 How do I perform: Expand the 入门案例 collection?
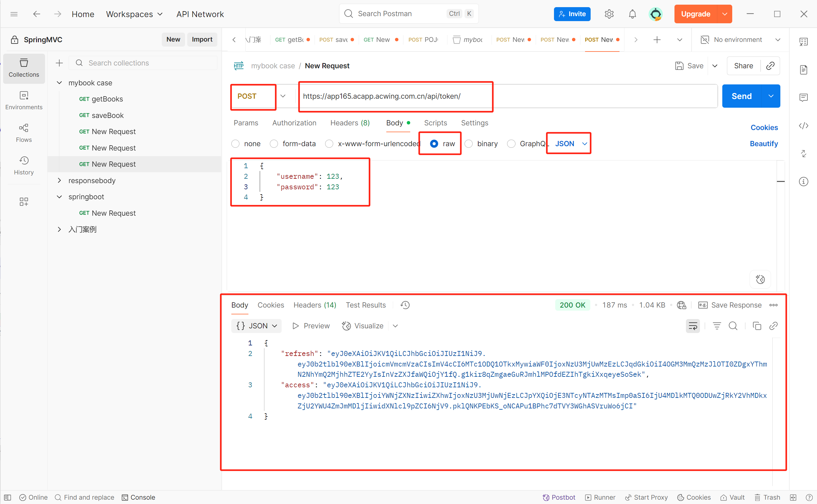(59, 229)
